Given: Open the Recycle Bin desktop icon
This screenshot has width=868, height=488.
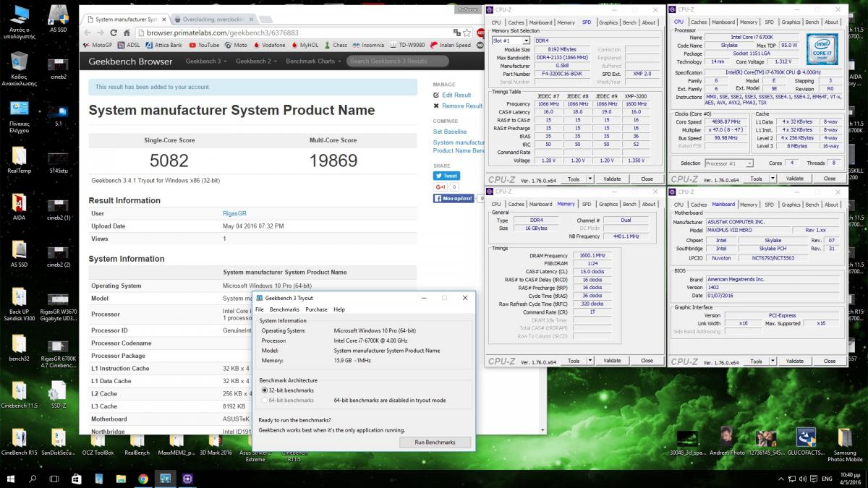Looking at the screenshot, I should [x=20, y=69].
